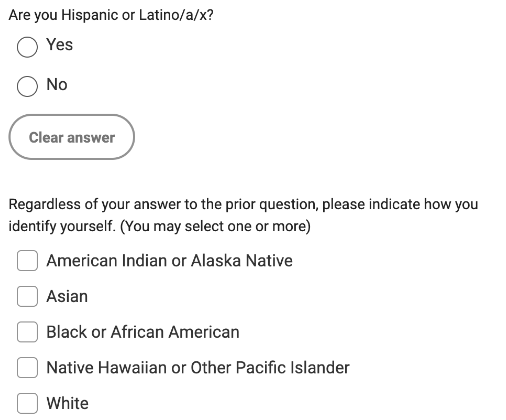Viewport: 506px width, 420px height.
Task: Click the 'Black or African American' label
Action: pos(143,332)
